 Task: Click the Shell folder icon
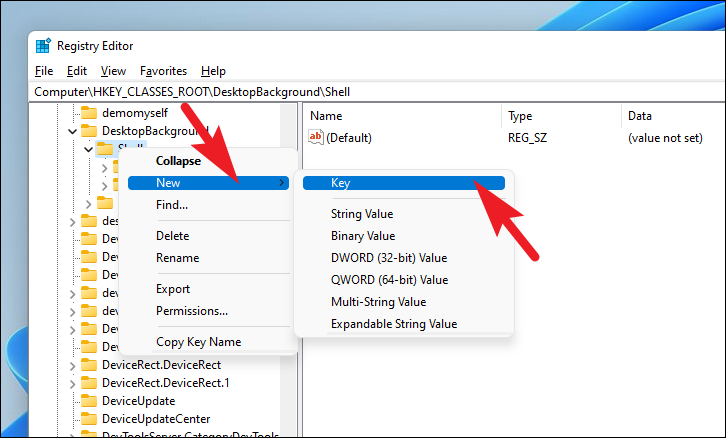point(105,149)
